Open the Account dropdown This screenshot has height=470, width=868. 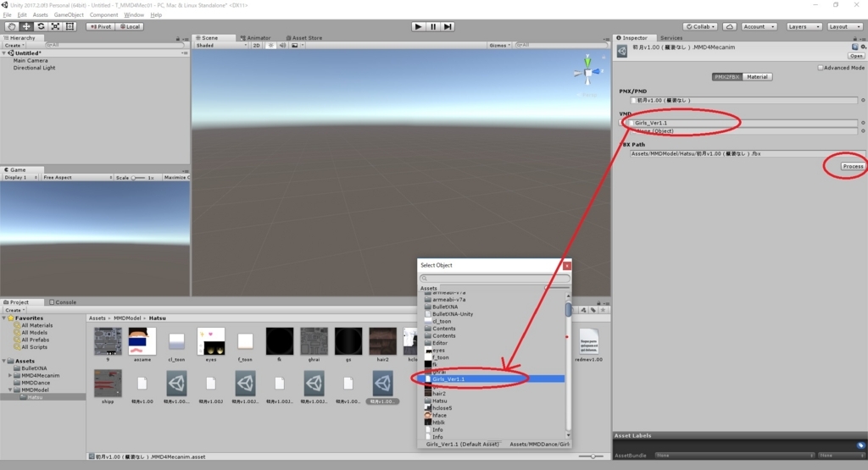pos(759,26)
